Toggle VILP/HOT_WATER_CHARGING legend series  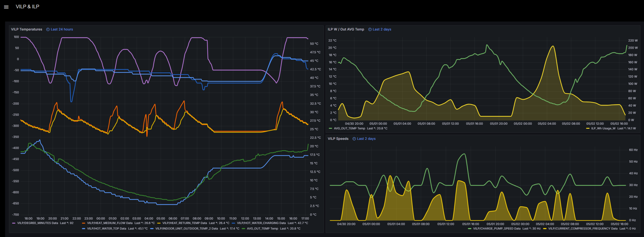click(261, 223)
